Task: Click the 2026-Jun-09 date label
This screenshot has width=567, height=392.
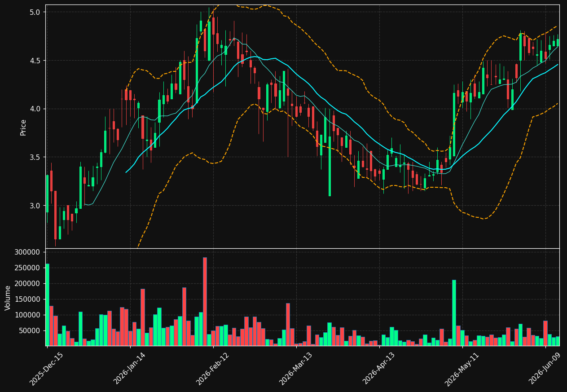Action: coord(545,369)
